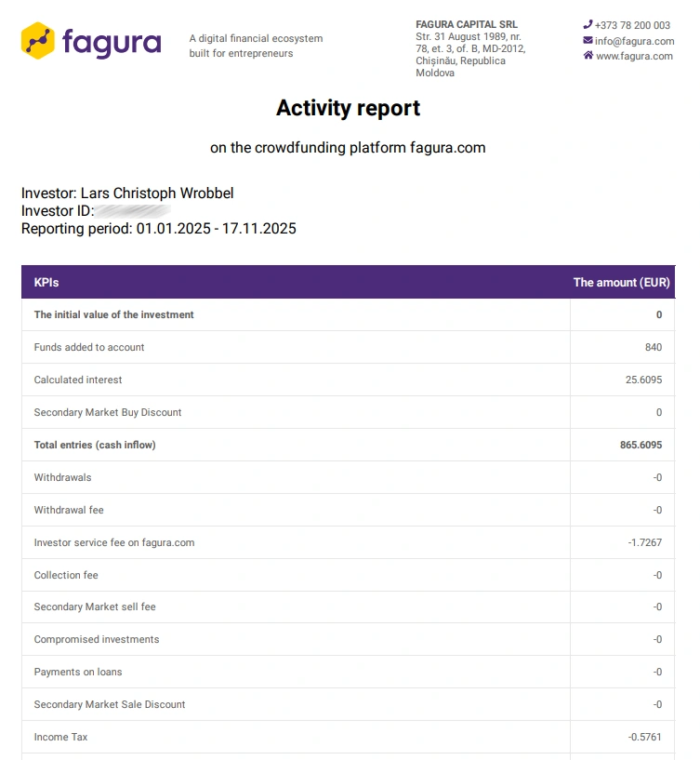Select the Income Tax value -0.5761
This screenshot has height=760, width=700.
(644, 737)
